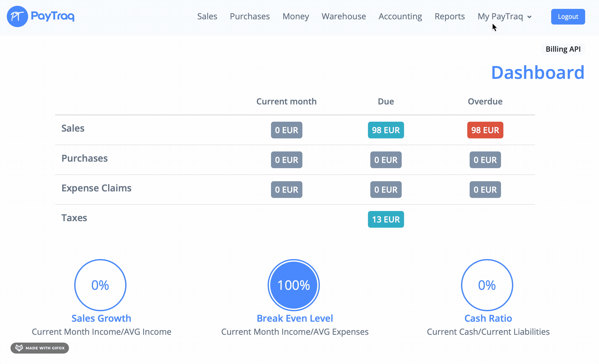This screenshot has height=364, width=599.
Task: Open the Sales Growth link
Action: 101,318
